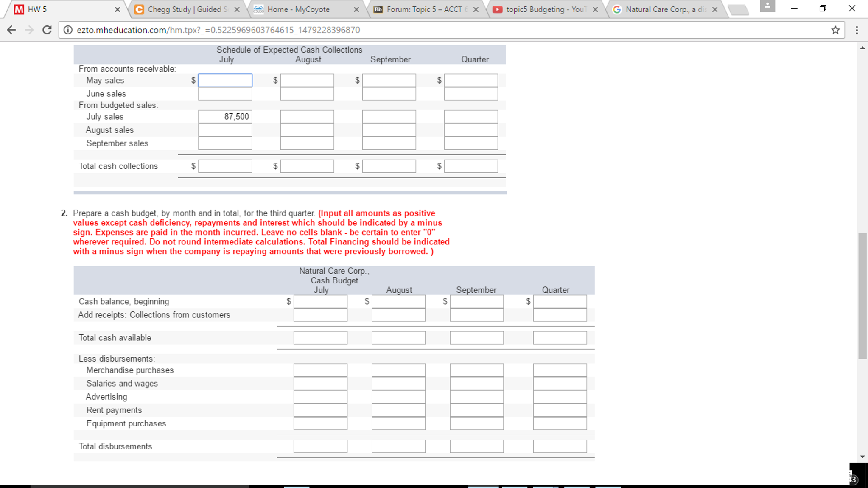Switch to Natural Care Corp Google tab
Screen dimensions: 868x488
[x=662, y=9]
